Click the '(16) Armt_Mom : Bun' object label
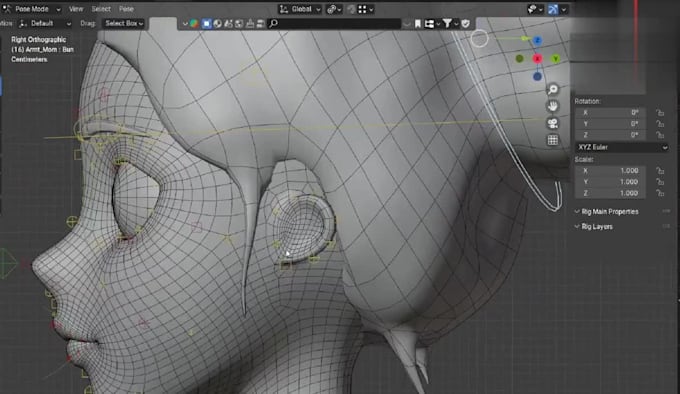The height and width of the screenshot is (394, 680). click(42, 49)
